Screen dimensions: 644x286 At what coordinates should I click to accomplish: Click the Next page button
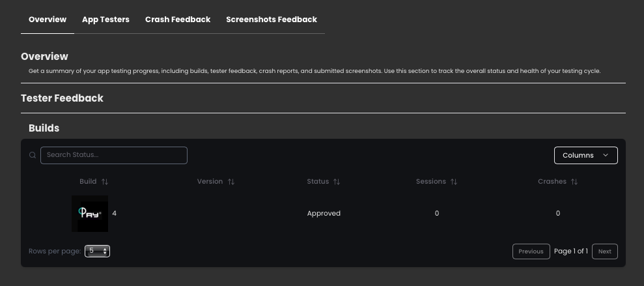(604, 251)
